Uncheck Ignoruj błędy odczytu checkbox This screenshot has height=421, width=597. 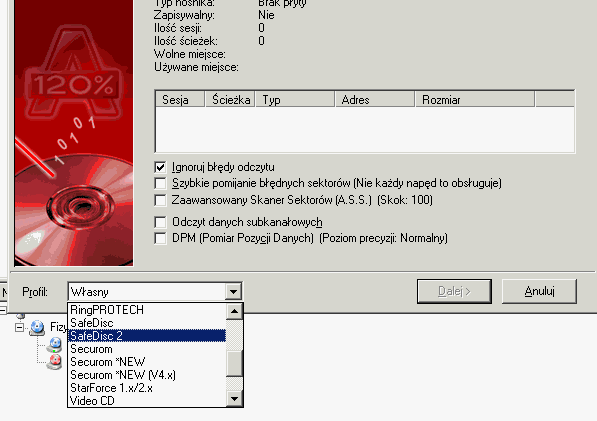tap(160, 167)
